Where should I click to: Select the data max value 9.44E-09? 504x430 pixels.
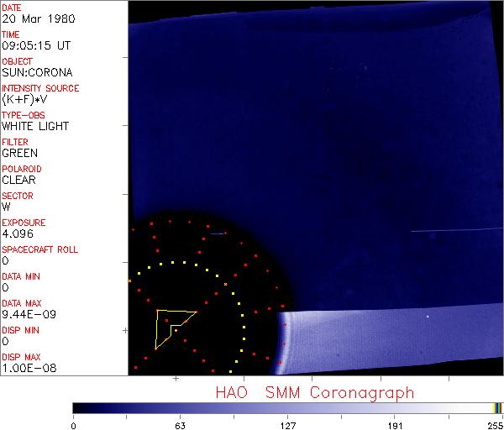(29, 314)
